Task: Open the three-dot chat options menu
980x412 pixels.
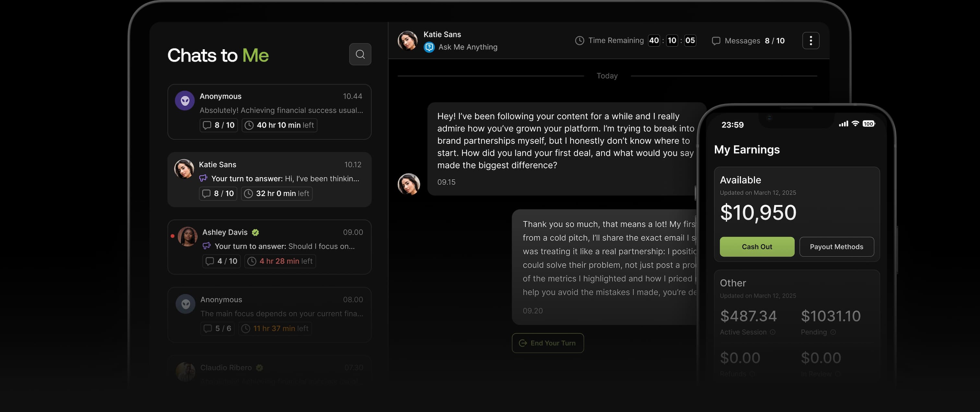Action: (810, 40)
